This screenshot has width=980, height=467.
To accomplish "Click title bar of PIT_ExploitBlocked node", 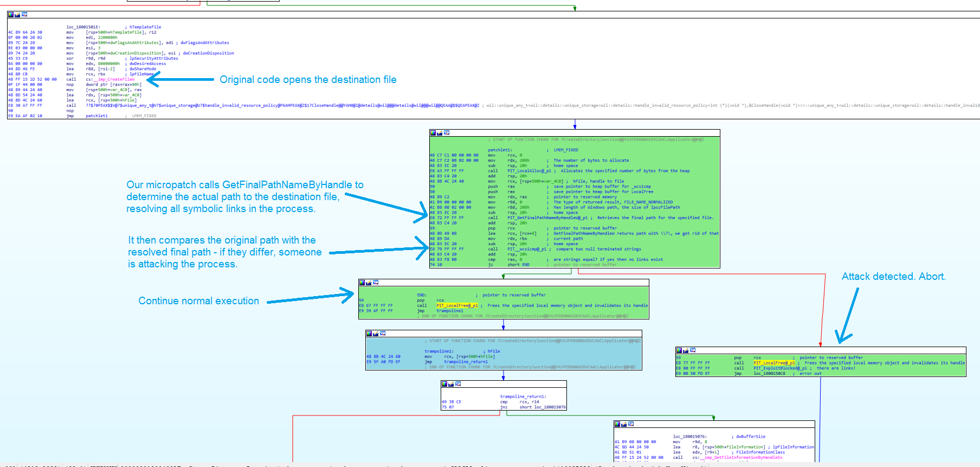I will pyautogui.click(x=821, y=350).
